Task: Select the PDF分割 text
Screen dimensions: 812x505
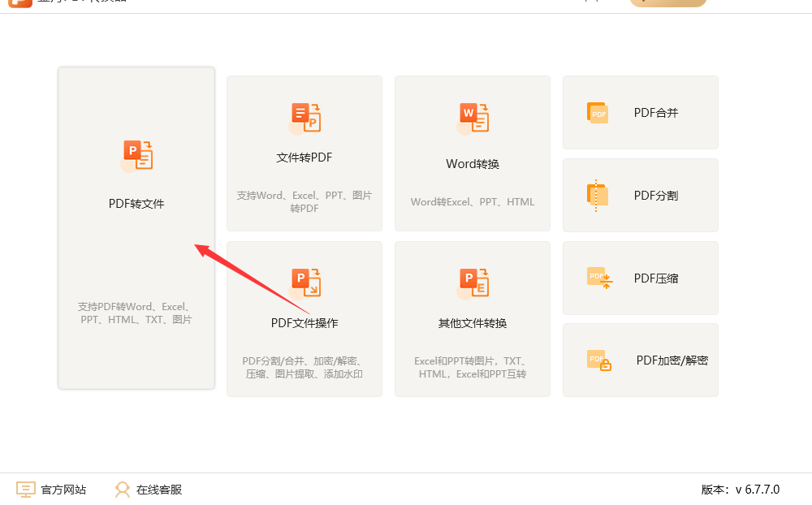Action: coord(656,196)
